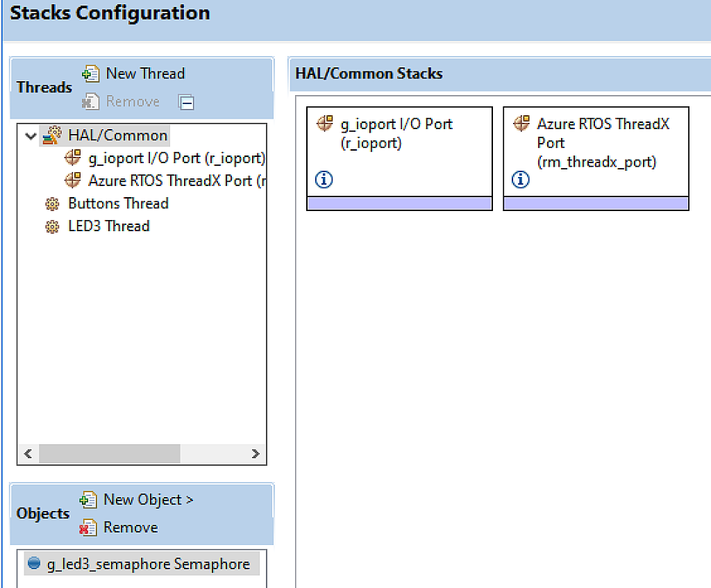Click the right arrow on New Object
This screenshot has height=588, width=711.
click(x=189, y=499)
